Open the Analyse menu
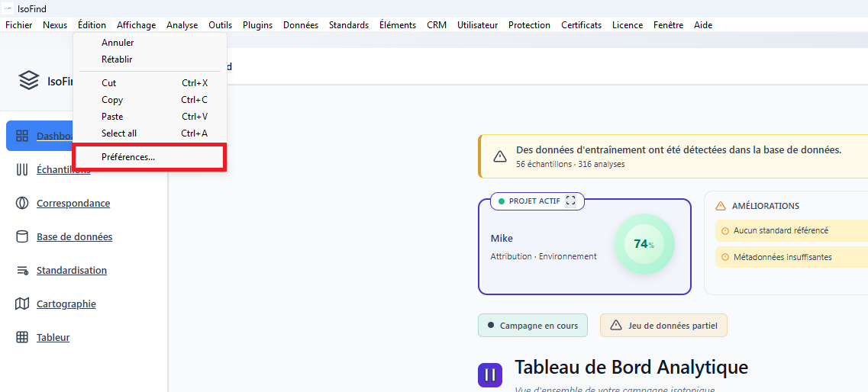Image resolution: width=868 pixels, height=392 pixels. coord(182,25)
